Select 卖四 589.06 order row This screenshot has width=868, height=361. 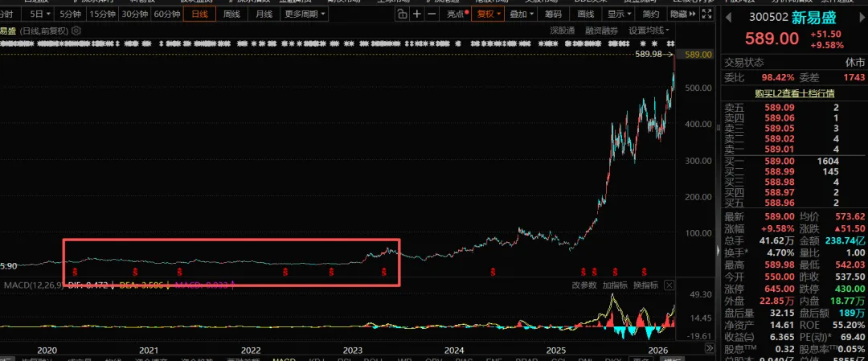coord(794,118)
